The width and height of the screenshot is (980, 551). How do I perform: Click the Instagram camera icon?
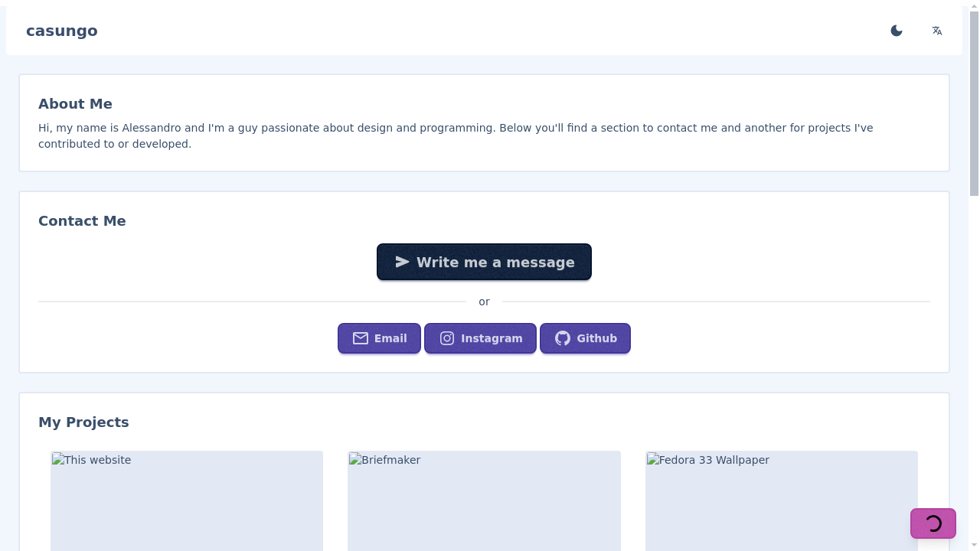[x=447, y=338]
